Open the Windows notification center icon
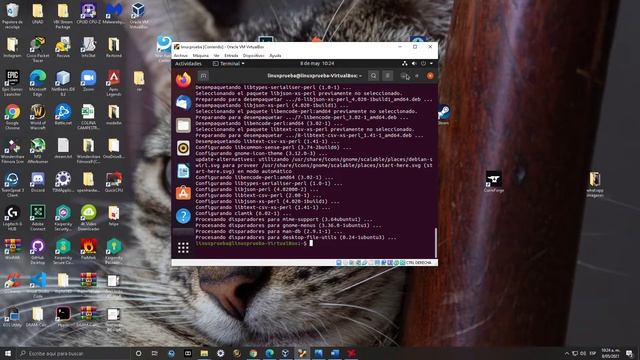Screen dimensions: 640x360 pyautogui.click(x=629, y=353)
